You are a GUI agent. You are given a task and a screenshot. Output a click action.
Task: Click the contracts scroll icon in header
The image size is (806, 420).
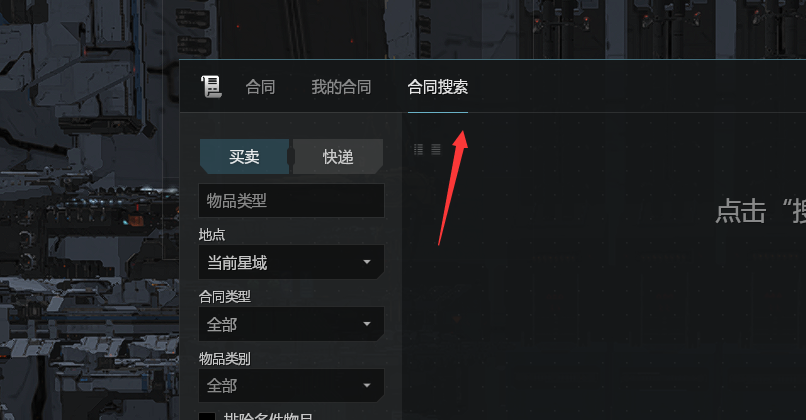pyautogui.click(x=211, y=86)
